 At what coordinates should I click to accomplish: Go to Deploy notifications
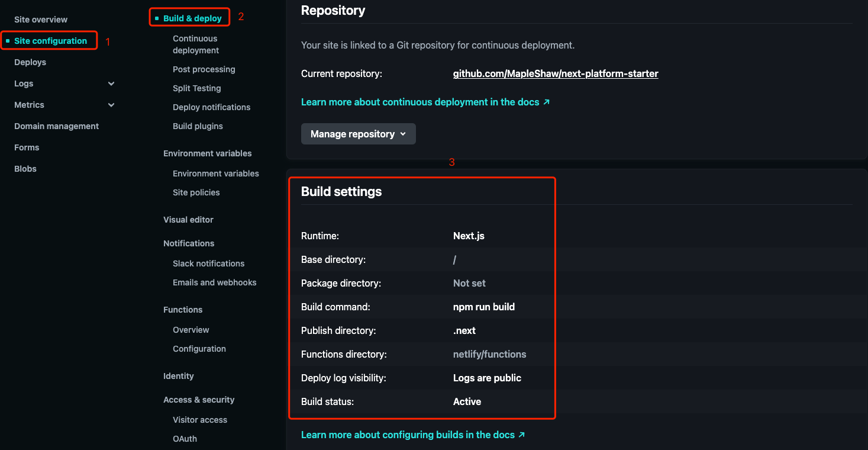tap(211, 107)
